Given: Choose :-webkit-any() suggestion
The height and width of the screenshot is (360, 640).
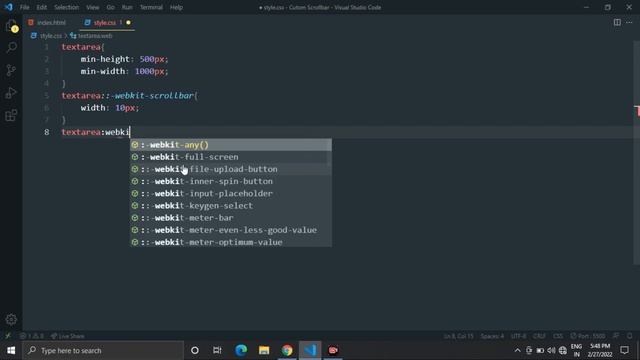Looking at the screenshot, I should click(x=231, y=145).
